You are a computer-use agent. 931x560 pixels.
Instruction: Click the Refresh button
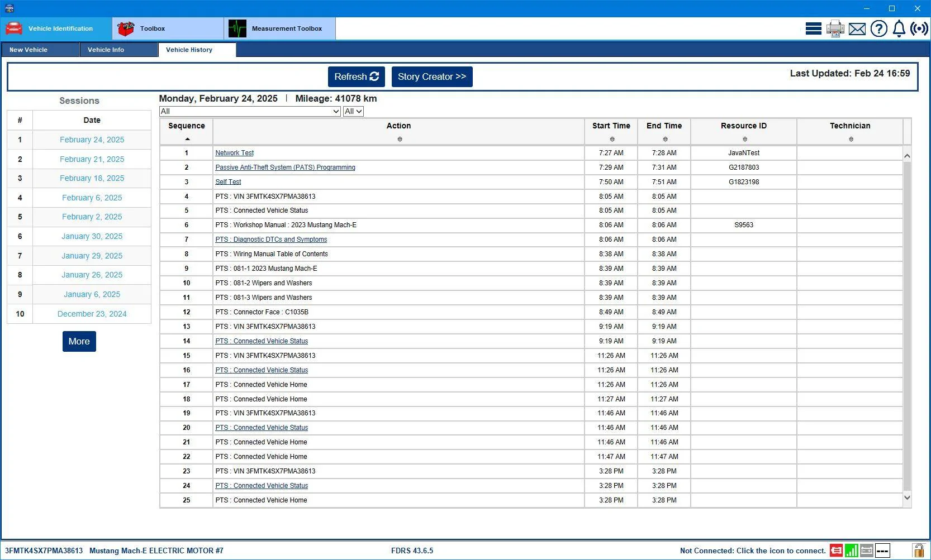click(x=357, y=76)
